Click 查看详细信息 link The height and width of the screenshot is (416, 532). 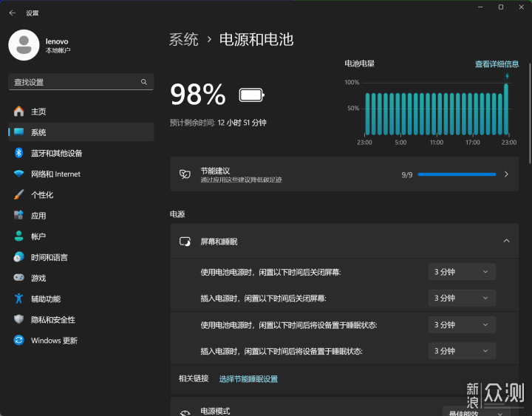497,64
